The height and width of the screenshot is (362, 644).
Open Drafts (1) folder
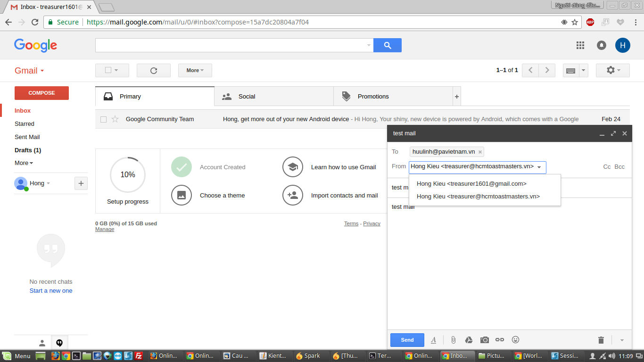[x=28, y=150]
